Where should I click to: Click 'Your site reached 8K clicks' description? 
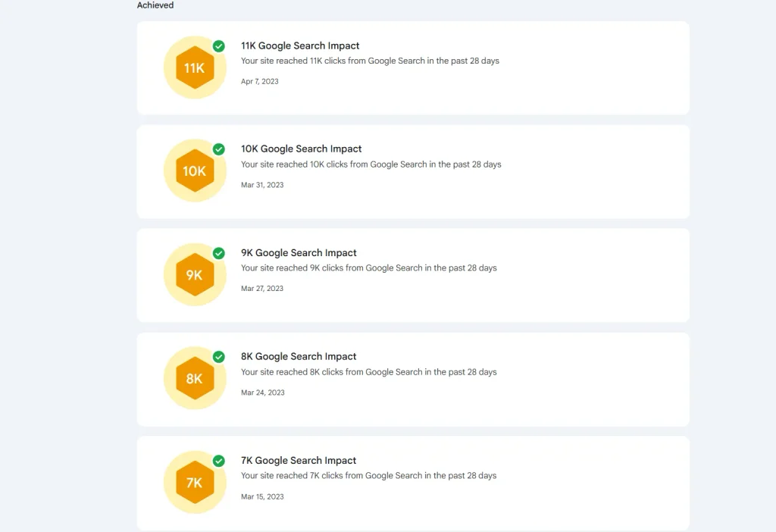tap(369, 371)
